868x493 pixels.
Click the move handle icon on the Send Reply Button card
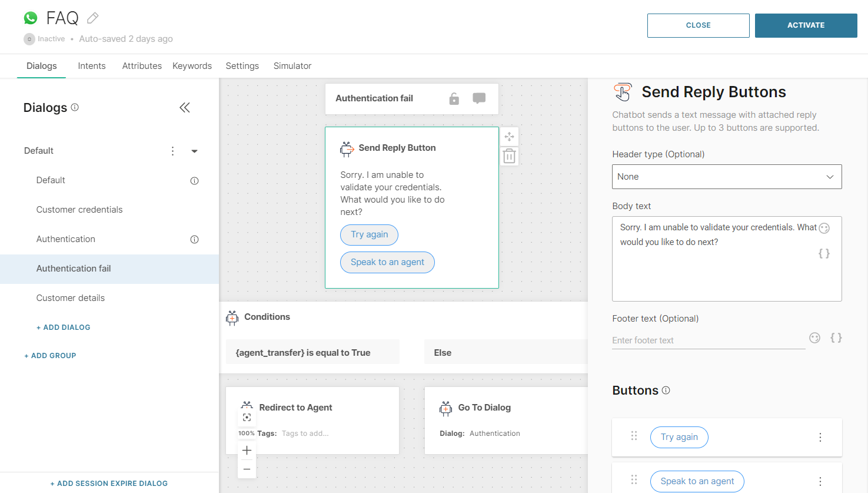pos(509,136)
